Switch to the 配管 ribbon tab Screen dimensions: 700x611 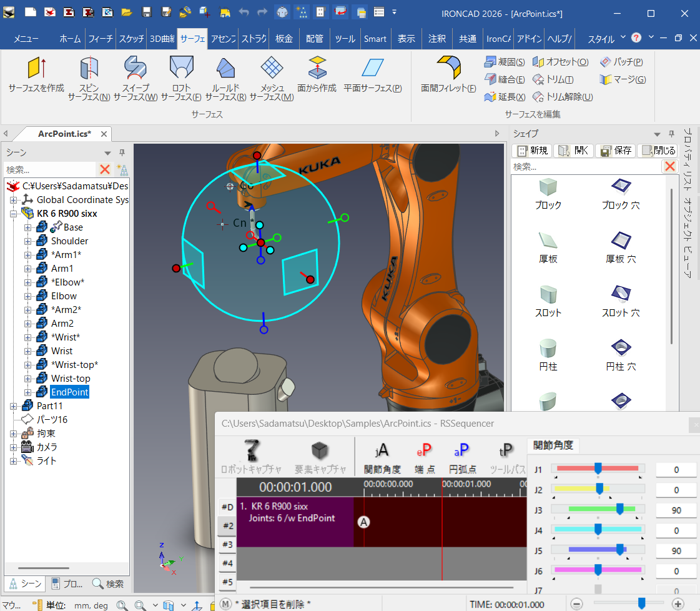[314, 39]
